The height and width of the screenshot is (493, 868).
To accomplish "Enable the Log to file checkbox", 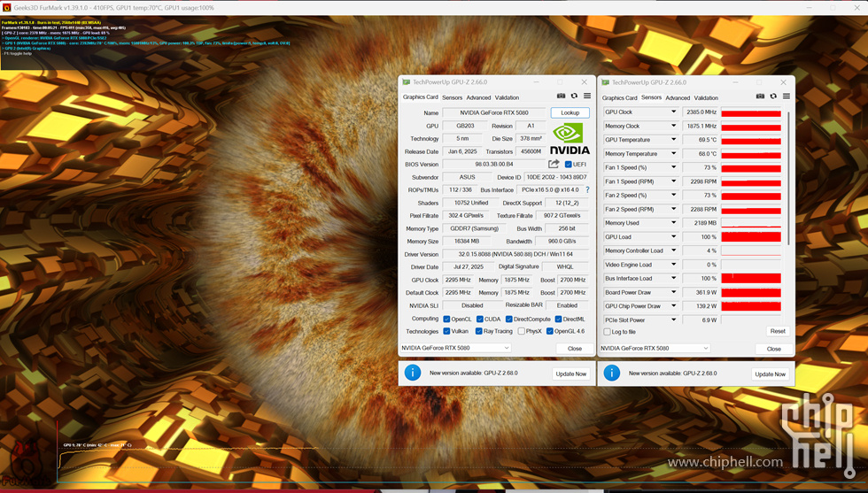I will click(x=608, y=332).
